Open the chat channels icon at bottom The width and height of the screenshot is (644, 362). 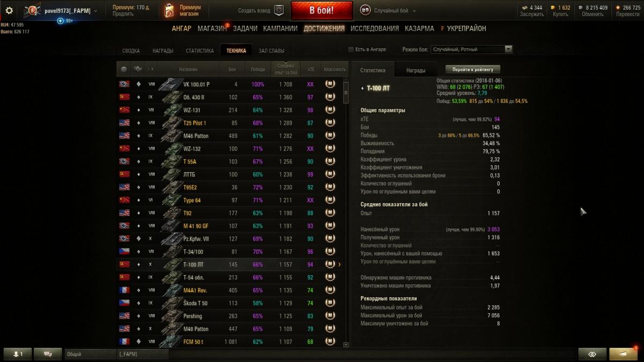click(x=47, y=354)
